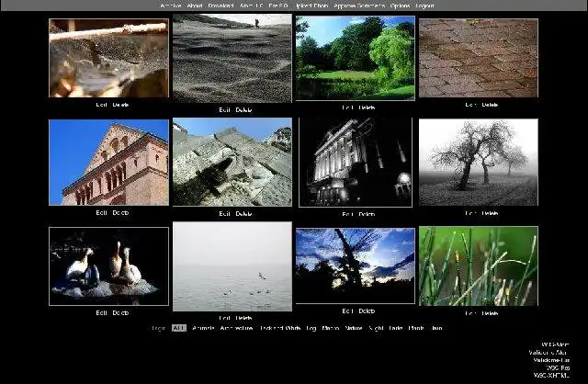Screen dimensions: 588x384
Task: Open the brick pavement photo thumbnail
Action: coord(479,58)
